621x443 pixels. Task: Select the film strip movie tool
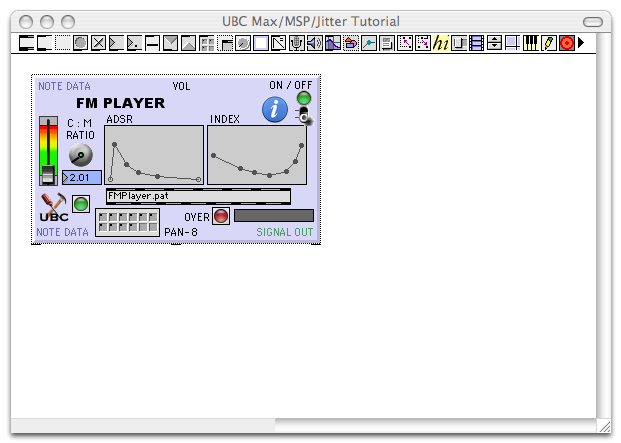(476, 43)
